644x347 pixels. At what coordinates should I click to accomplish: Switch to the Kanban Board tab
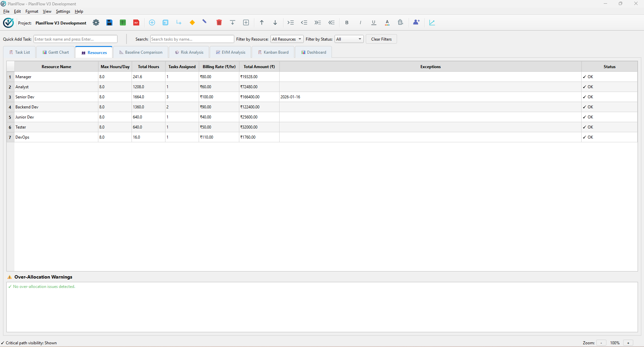click(x=273, y=52)
